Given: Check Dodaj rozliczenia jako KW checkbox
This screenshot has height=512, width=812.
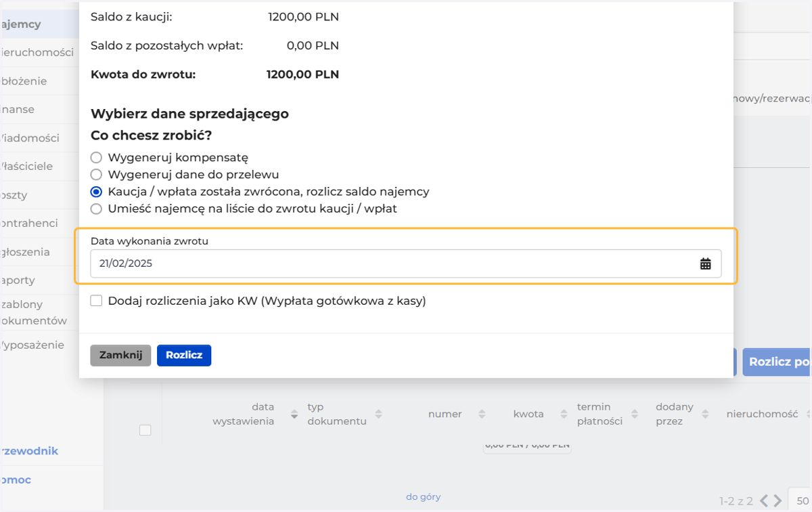Looking at the screenshot, I should [x=96, y=301].
